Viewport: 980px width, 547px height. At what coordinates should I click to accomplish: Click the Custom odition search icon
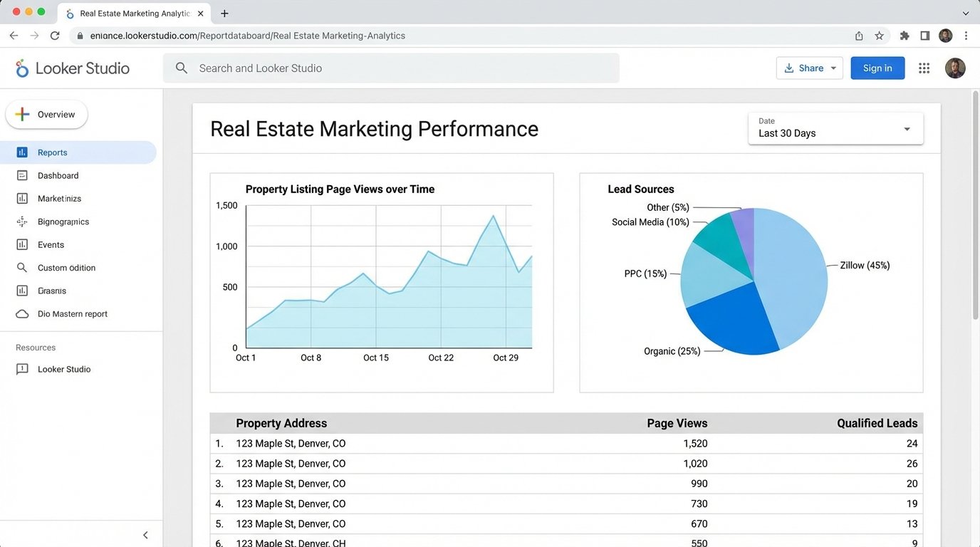click(x=21, y=267)
